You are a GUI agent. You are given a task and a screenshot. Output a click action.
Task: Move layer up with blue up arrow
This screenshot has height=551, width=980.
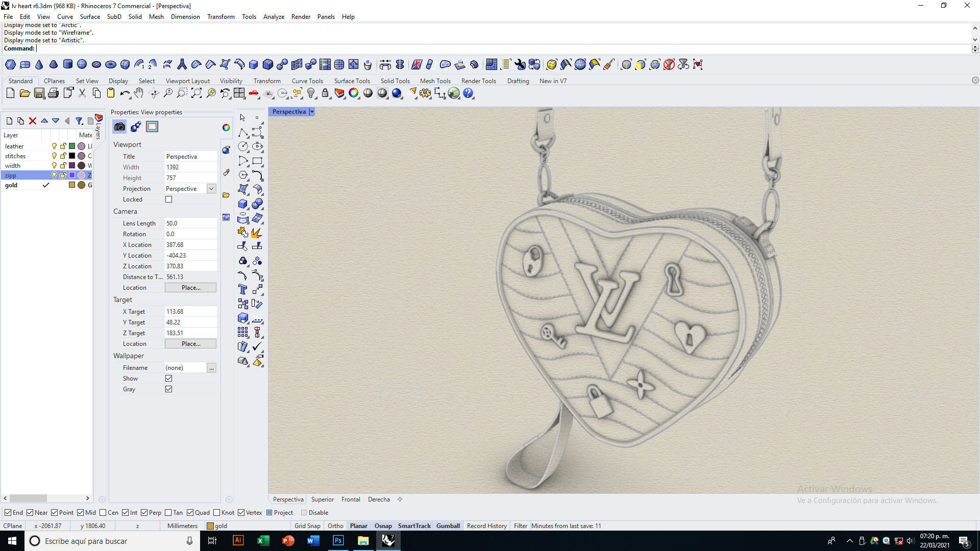44,121
